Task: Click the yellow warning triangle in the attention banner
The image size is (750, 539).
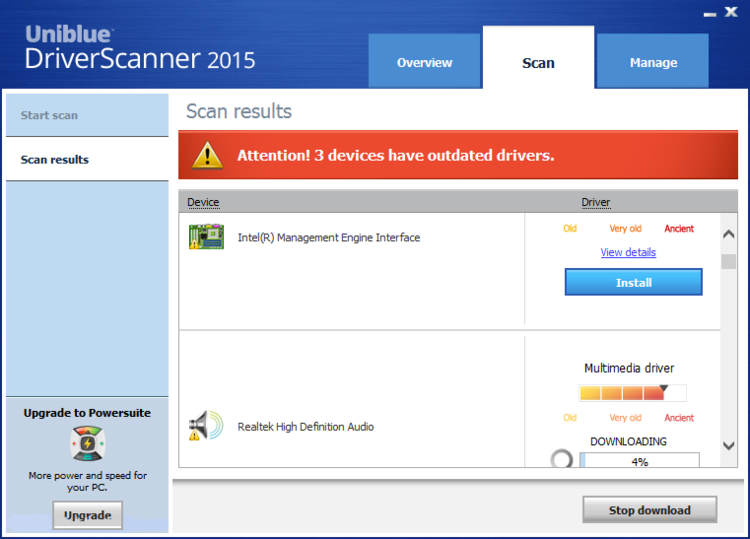Action: 207,155
